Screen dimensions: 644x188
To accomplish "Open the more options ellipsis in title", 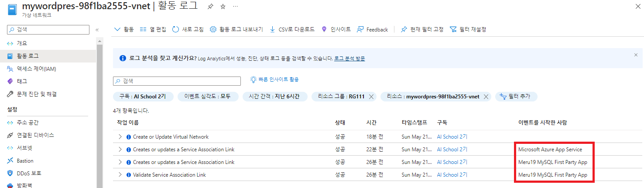I will point(236,7).
